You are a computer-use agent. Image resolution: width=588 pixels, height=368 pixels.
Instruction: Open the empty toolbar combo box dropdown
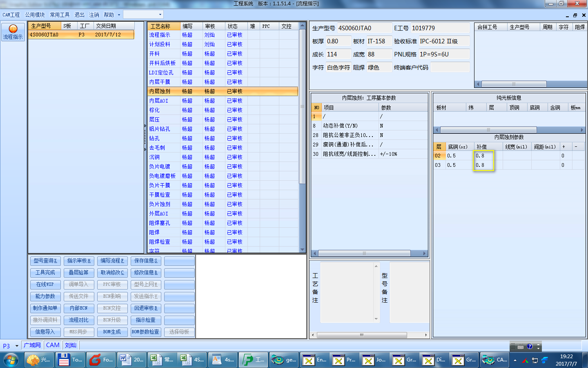point(160,15)
